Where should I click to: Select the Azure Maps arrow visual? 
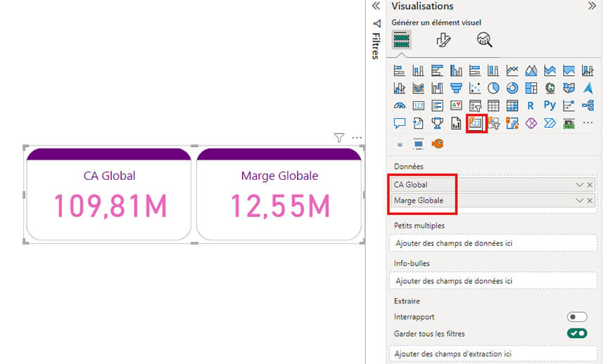tap(588, 89)
